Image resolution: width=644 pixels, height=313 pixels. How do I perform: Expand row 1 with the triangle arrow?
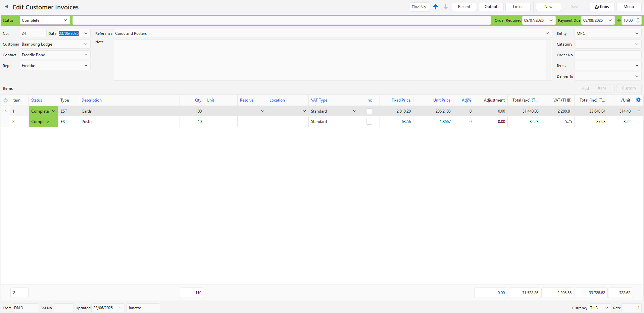coord(5,111)
